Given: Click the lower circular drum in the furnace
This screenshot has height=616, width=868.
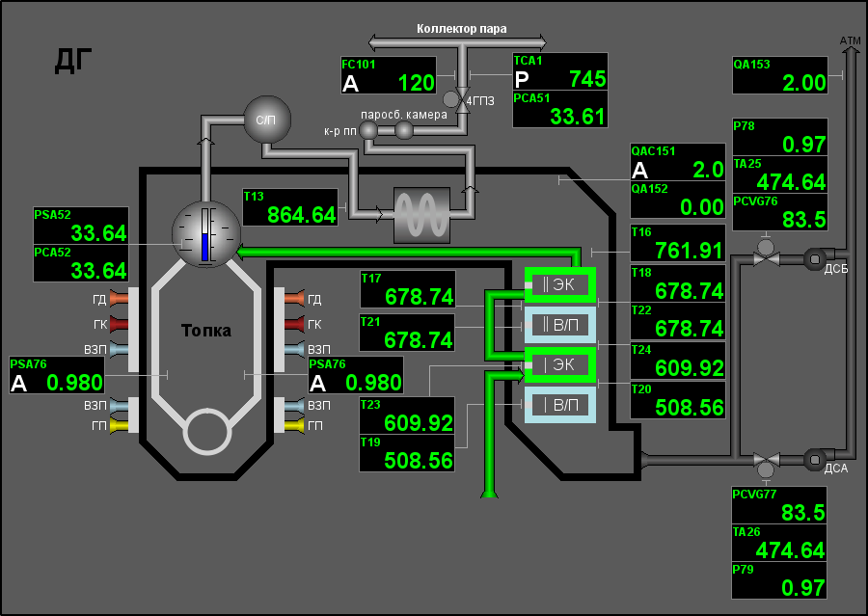Looking at the screenshot, I should point(207,431).
